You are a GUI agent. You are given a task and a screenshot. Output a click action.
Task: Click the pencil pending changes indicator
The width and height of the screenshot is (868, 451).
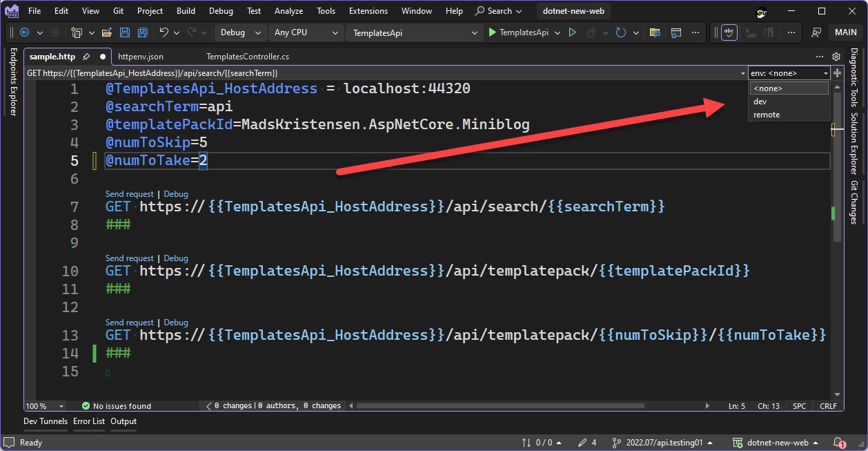coord(588,443)
